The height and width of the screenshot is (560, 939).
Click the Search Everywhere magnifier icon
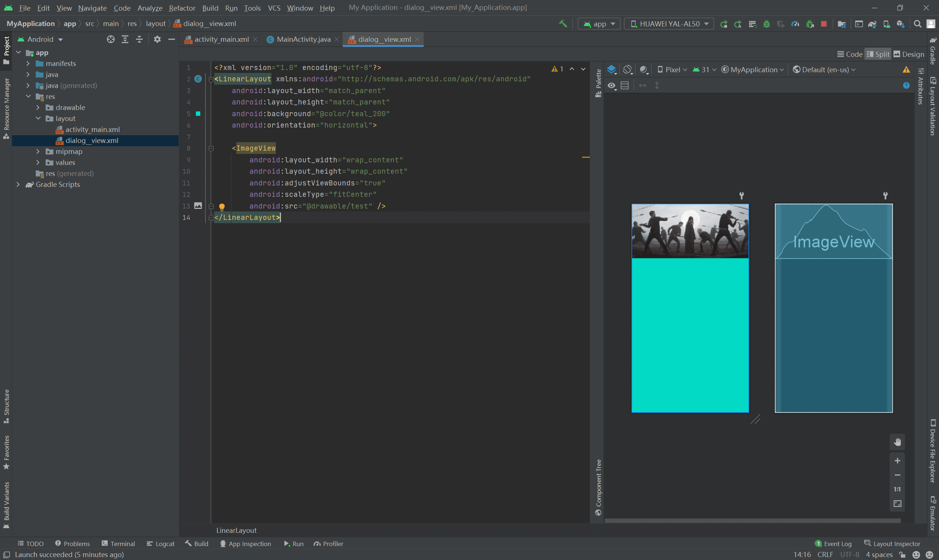click(x=917, y=24)
